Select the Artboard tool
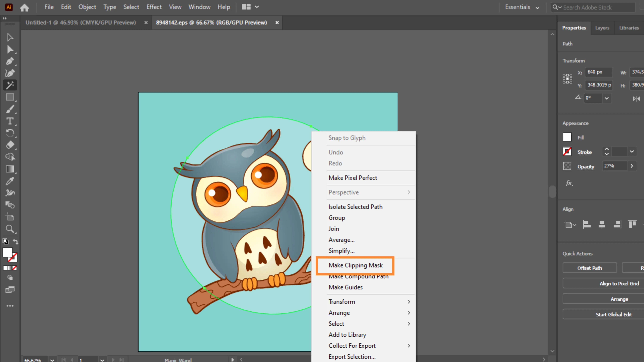The height and width of the screenshot is (362, 644). 10,217
